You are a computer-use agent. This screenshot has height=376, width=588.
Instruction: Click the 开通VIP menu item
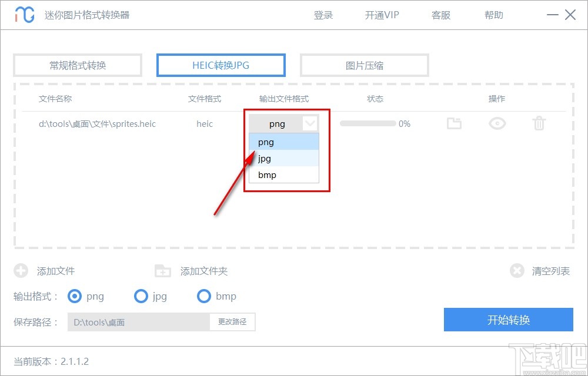point(381,15)
